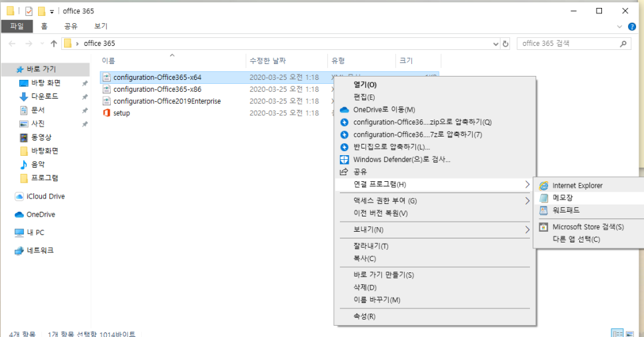Click the 음악 music note icon
This screenshot has width=644, height=337.
(x=24, y=165)
